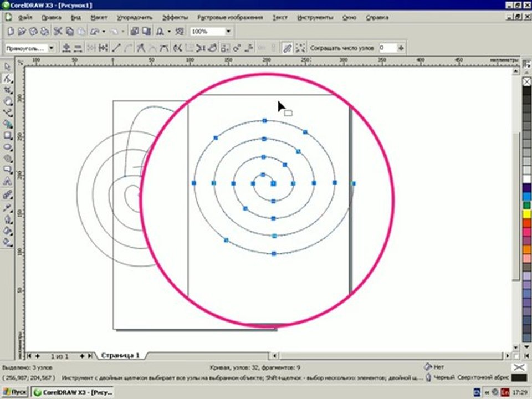532x399 pixels.
Task: Click the vertical scrollbar down arrow
Action: (x=516, y=348)
